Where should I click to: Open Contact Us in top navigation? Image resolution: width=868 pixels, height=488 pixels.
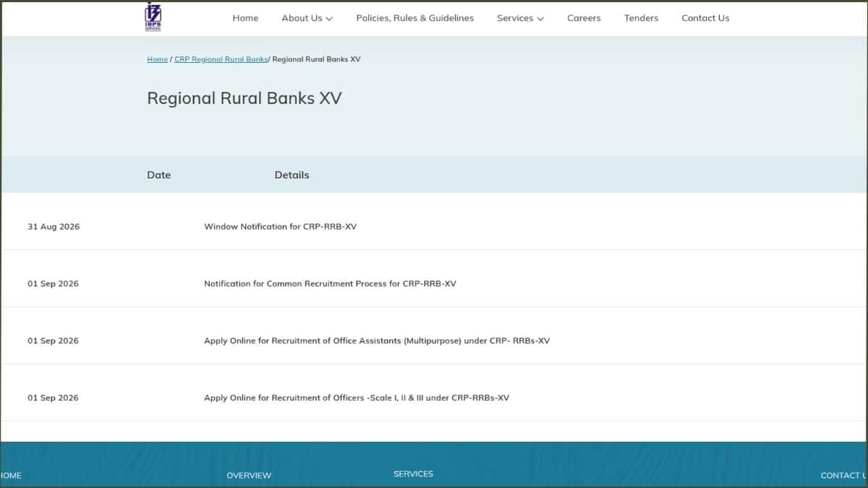(705, 18)
